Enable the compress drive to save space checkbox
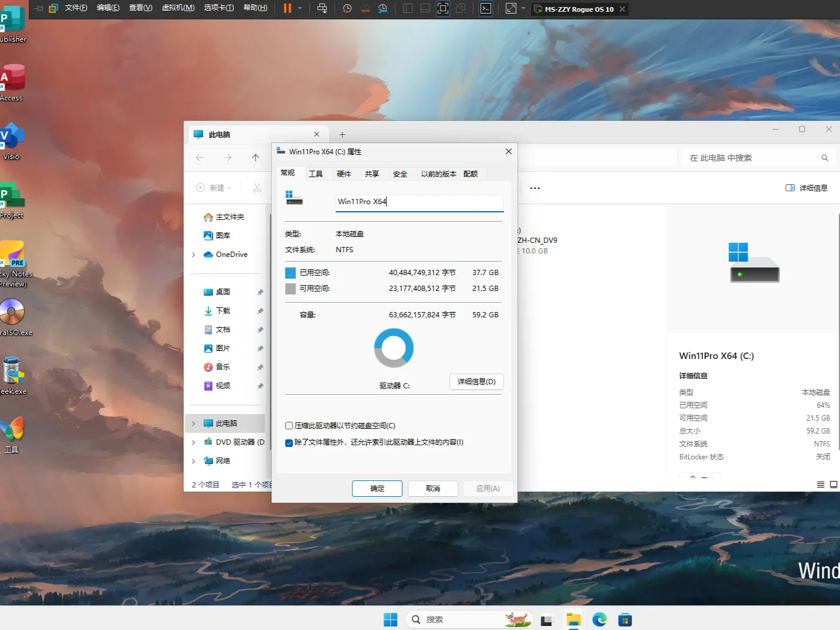The image size is (840, 630). 289,425
